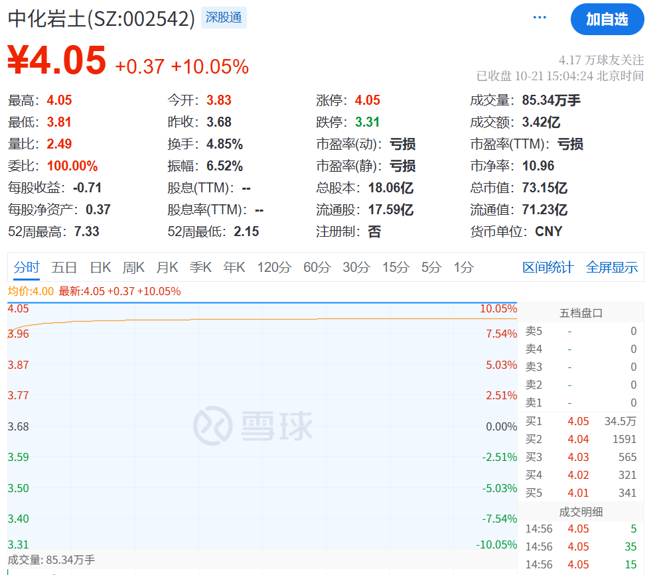Switch to 周K weekly chart
Viewport: 667px width, 575px height.
click(x=133, y=267)
